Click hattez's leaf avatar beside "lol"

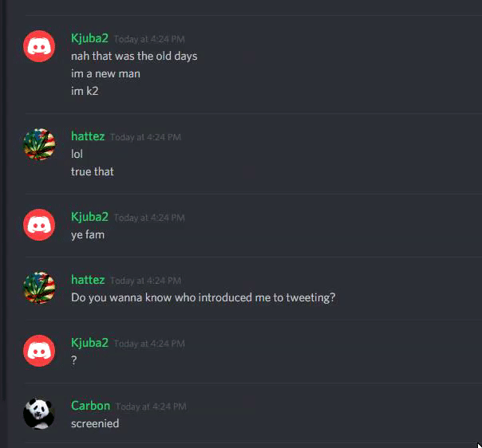(x=39, y=144)
